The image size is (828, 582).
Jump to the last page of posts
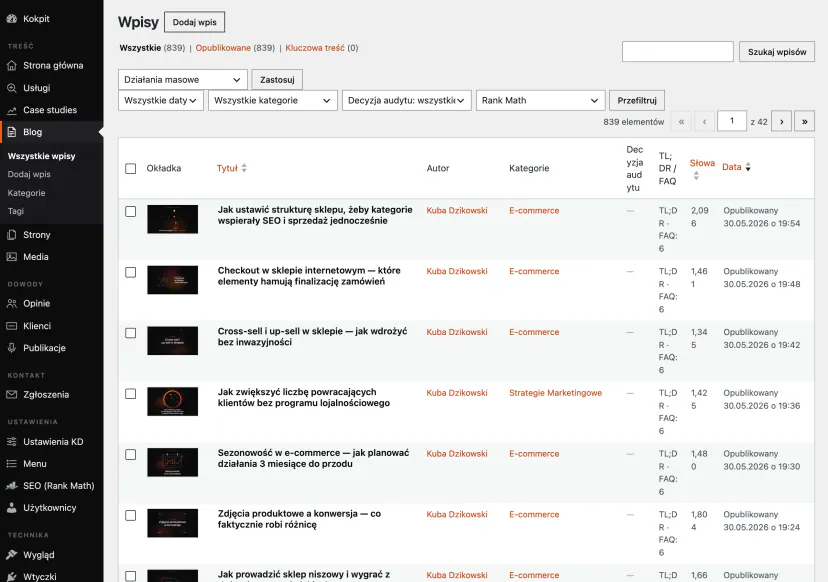[805, 121]
